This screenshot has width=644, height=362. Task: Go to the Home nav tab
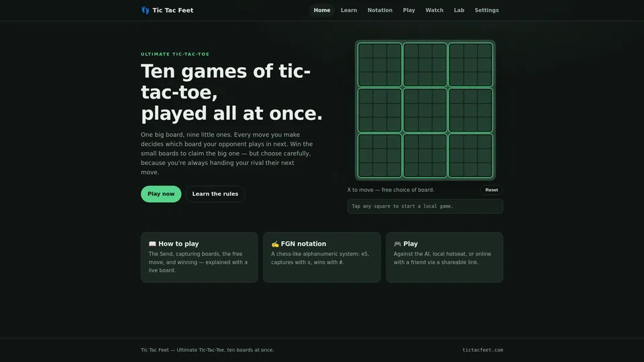[x=322, y=10]
